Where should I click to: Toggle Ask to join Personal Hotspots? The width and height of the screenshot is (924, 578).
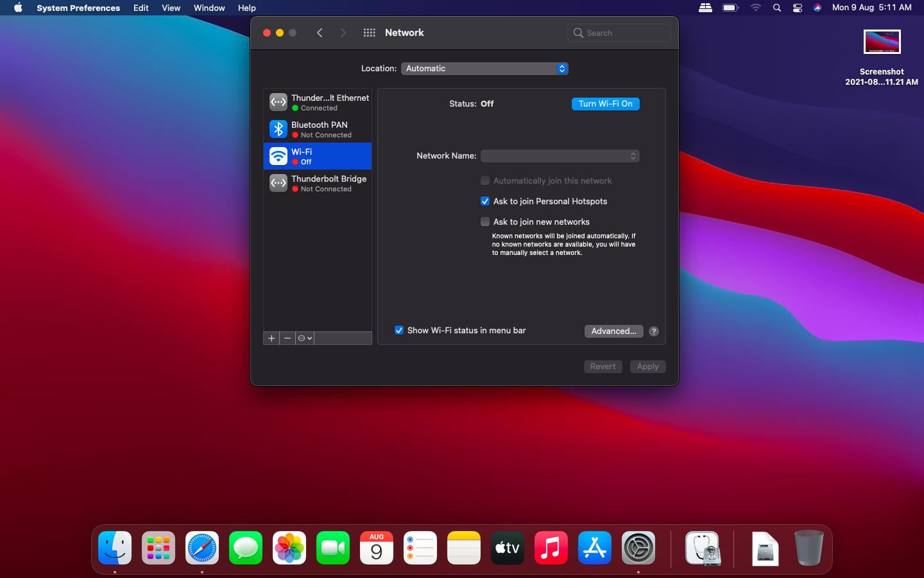[485, 201]
